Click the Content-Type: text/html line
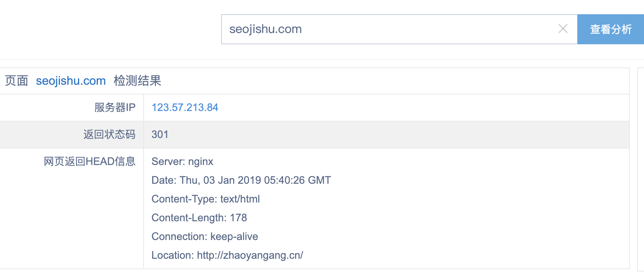The width and height of the screenshot is (644, 276). click(205, 199)
